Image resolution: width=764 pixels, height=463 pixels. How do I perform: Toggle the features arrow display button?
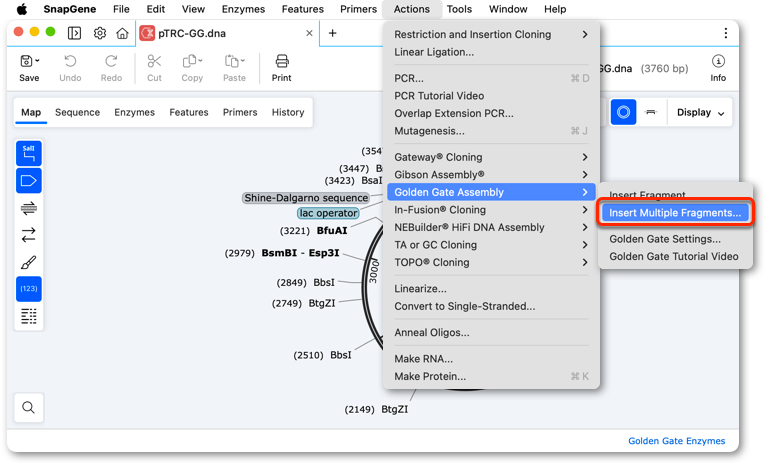tap(29, 181)
